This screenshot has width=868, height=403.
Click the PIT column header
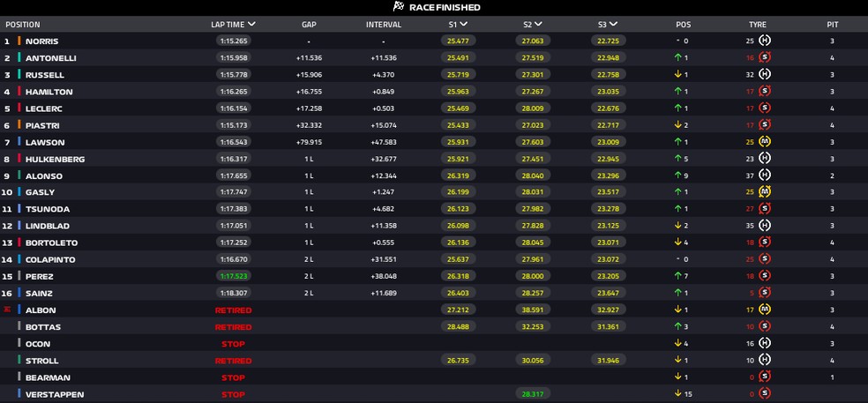tap(832, 25)
